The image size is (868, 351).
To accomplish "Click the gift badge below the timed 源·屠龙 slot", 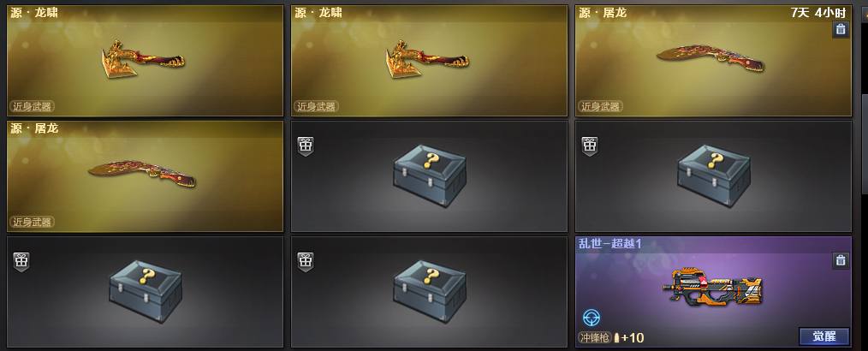I will pos(590,146).
